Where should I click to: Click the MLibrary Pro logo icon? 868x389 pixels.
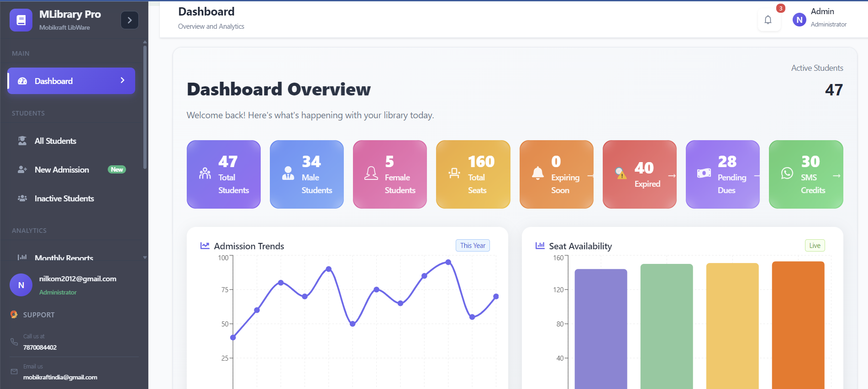pos(21,20)
